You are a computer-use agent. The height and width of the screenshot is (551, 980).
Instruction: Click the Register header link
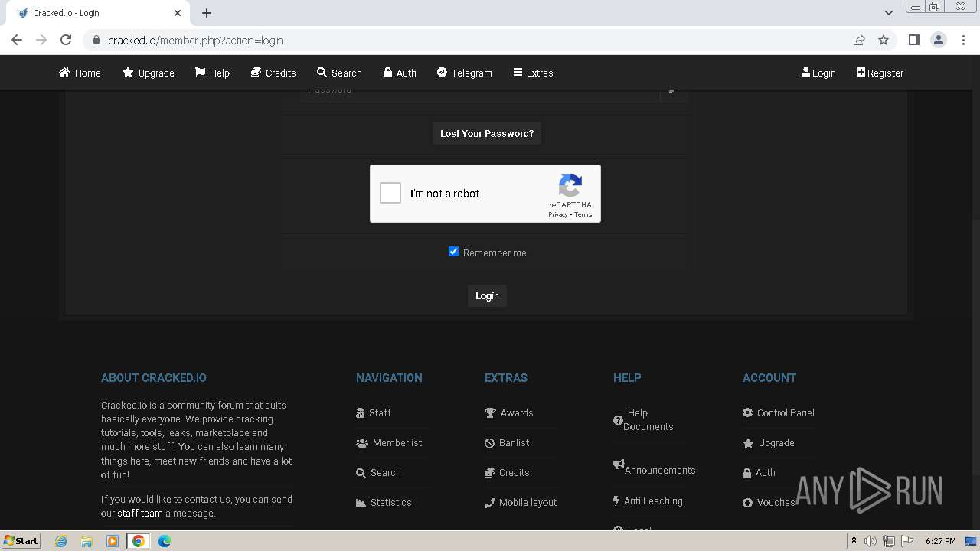point(880,73)
